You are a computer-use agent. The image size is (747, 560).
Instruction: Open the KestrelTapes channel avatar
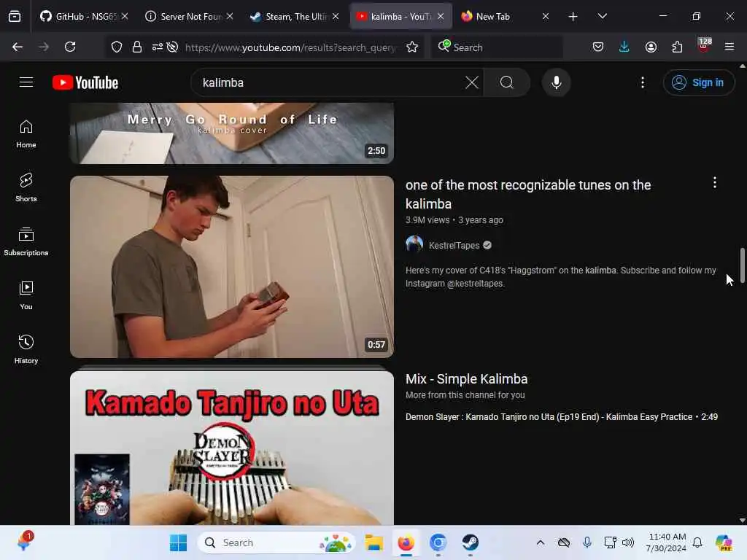[414, 245]
